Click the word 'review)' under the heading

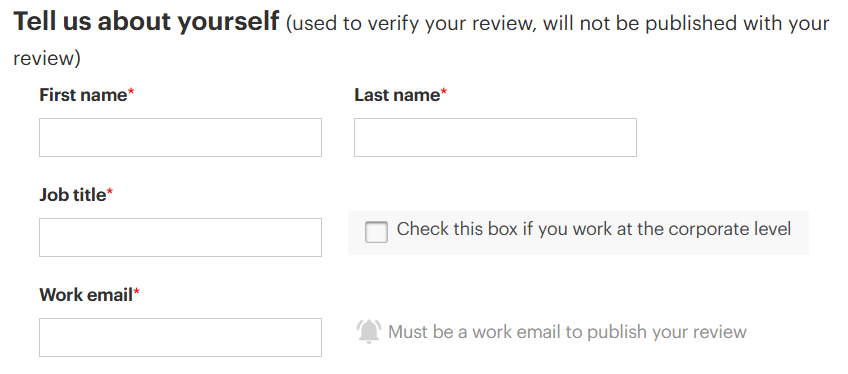pos(47,58)
